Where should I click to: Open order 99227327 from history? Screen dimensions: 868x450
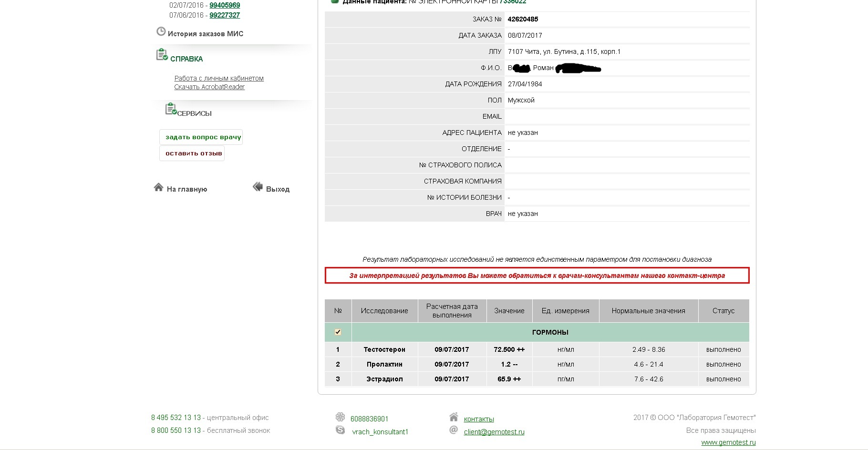pyautogui.click(x=225, y=15)
